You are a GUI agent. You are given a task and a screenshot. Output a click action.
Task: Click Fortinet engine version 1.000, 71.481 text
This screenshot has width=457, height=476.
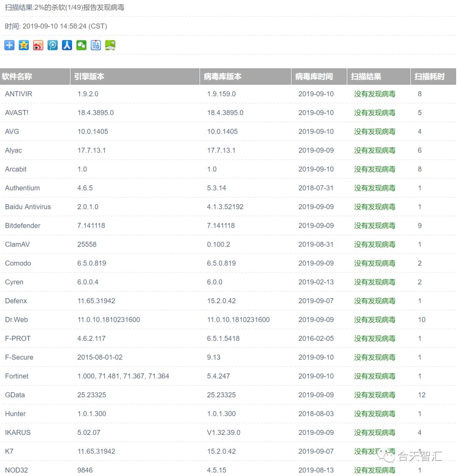tap(123, 376)
